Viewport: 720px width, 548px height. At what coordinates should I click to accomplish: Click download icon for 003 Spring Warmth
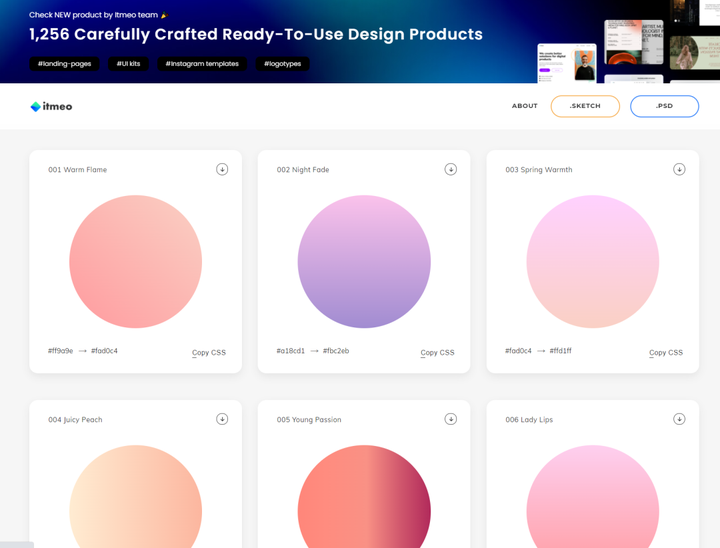(679, 169)
